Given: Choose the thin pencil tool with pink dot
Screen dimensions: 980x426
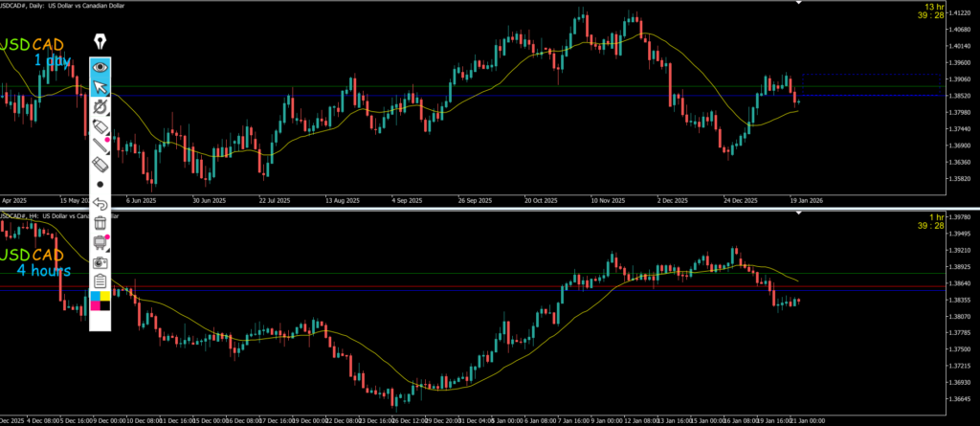Looking at the screenshot, I should pos(100,146).
